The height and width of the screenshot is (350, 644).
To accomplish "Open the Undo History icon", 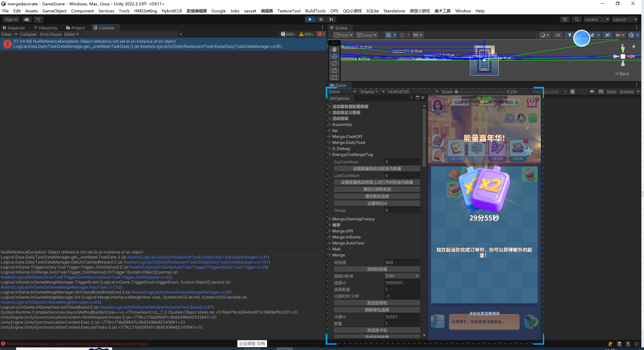I will pyautogui.click(x=565, y=19).
